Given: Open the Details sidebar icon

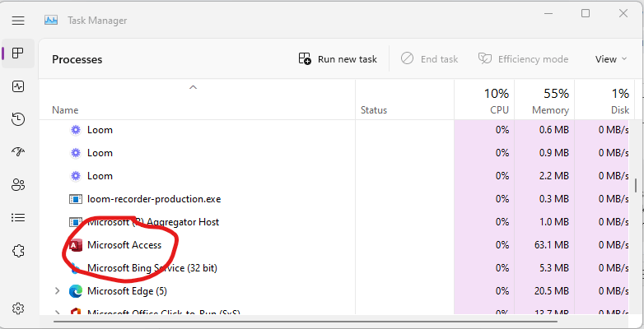Looking at the screenshot, I should (18, 217).
